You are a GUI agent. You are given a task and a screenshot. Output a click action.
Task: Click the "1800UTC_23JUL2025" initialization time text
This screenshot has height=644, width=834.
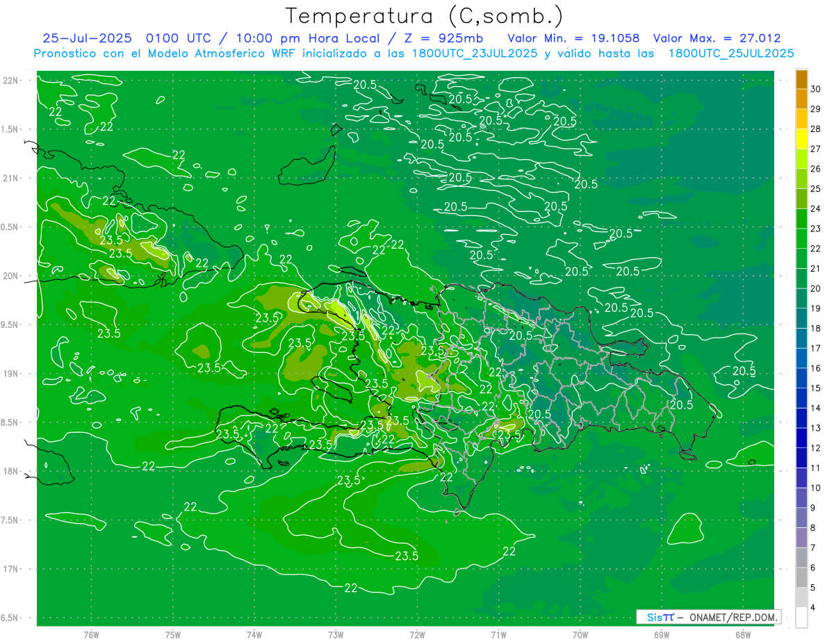click(x=476, y=53)
